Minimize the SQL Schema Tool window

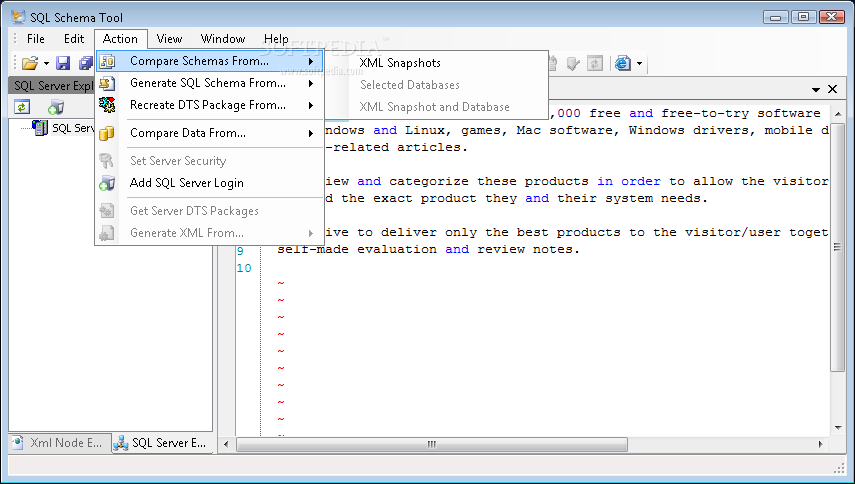(x=775, y=17)
